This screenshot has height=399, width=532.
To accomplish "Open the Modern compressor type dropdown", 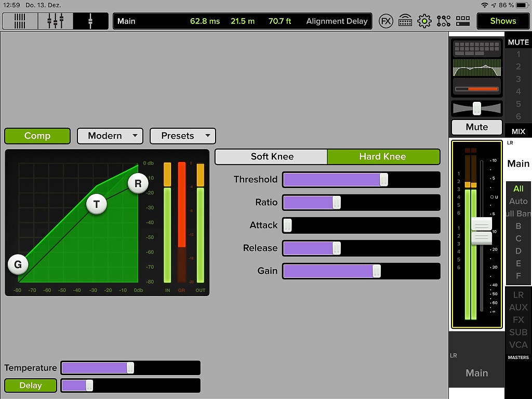I will tap(110, 136).
